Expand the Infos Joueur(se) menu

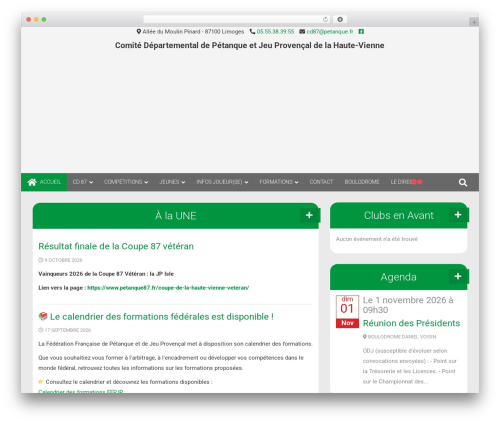[222, 182]
